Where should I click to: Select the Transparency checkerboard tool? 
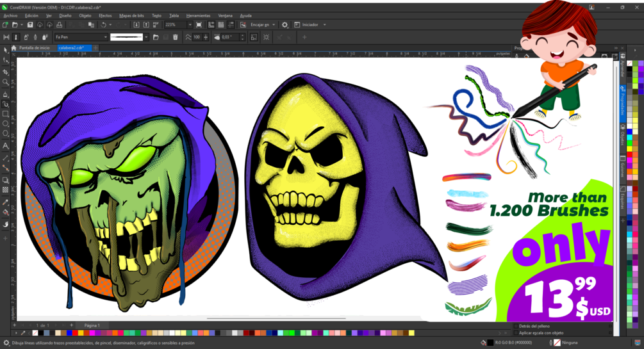[5, 190]
